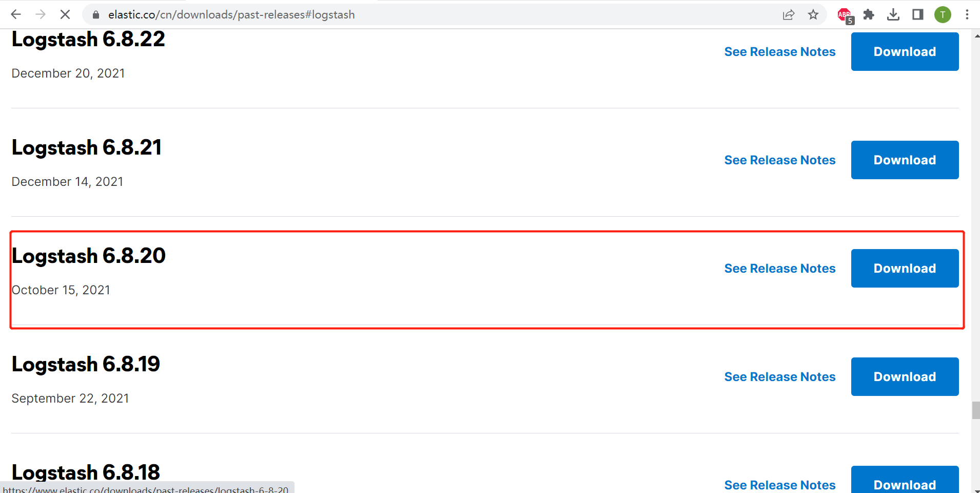Click the Logstash 6.8.21 heading
This screenshot has height=493, width=980.
(87, 148)
